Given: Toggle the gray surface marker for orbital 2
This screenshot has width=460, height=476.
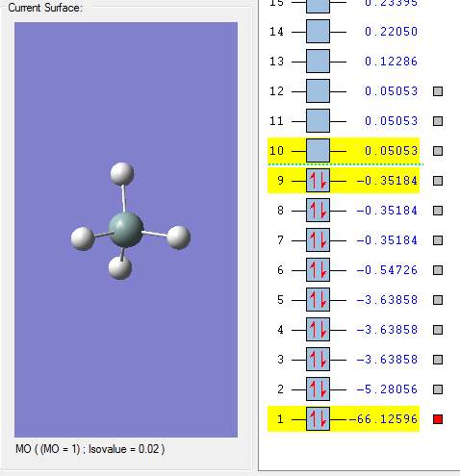Looking at the screenshot, I should point(438,389).
